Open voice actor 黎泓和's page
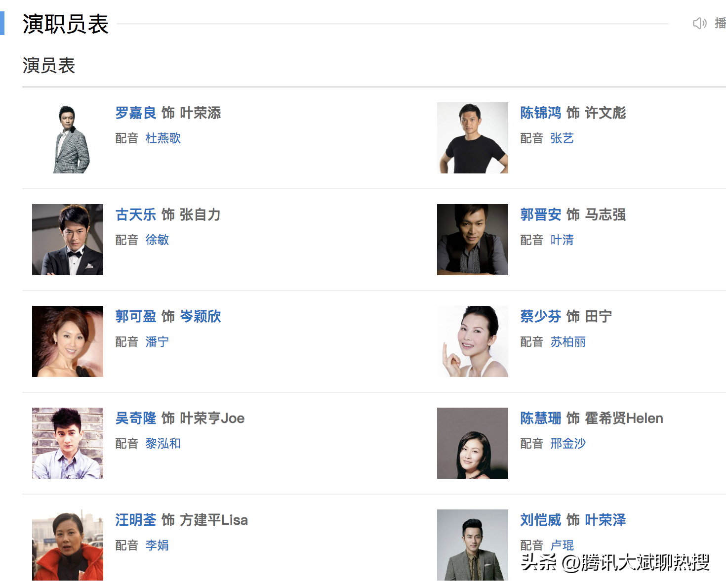 (164, 444)
